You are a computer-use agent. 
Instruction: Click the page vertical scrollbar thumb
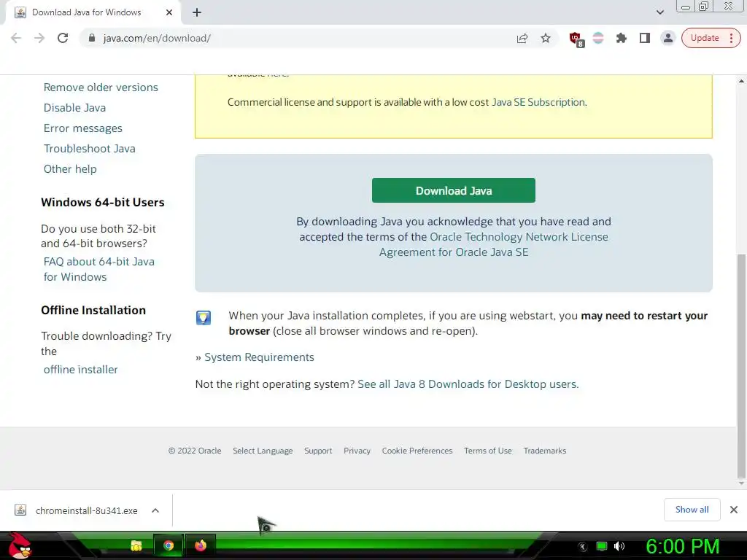point(741,366)
